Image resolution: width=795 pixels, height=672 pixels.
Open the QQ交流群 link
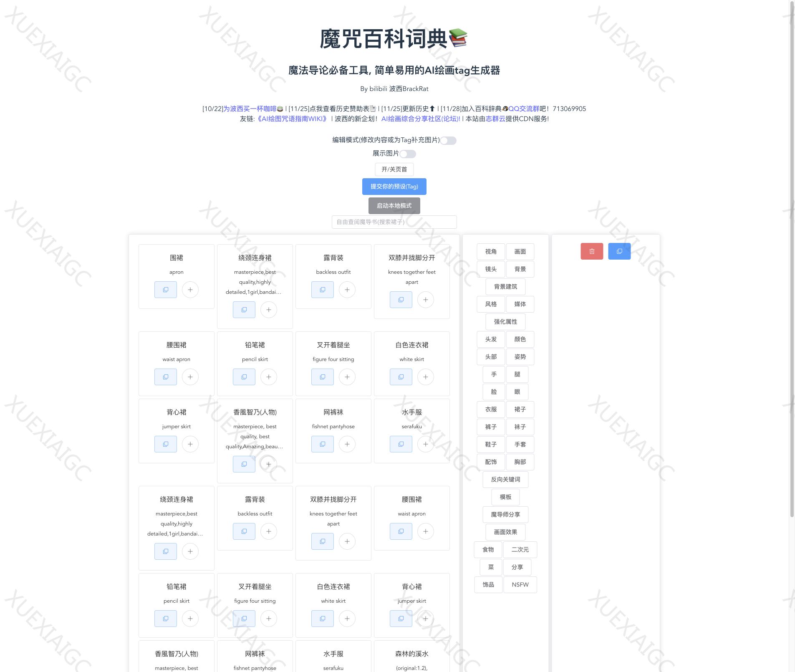tap(523, 109)
